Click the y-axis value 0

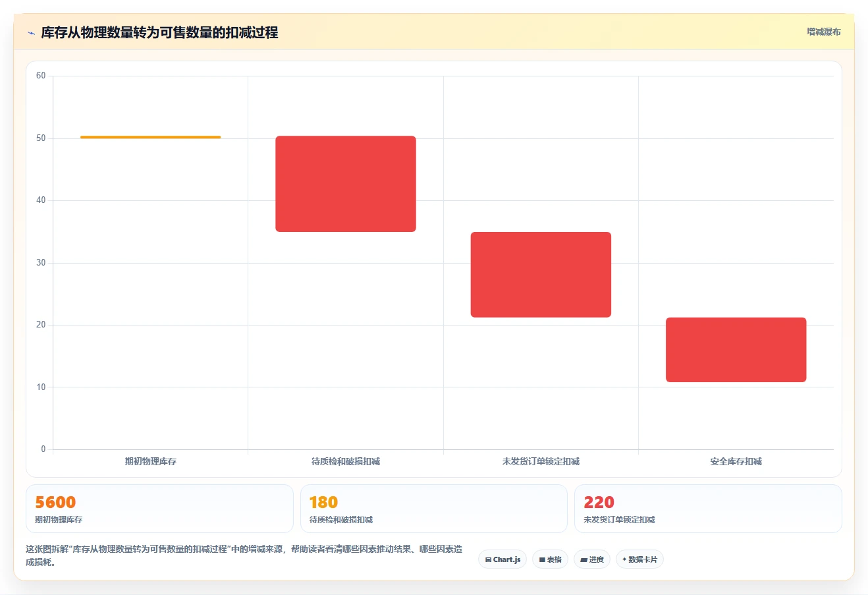[43, 449]
